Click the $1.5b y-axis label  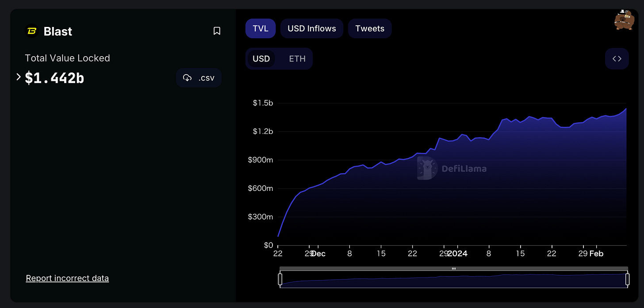click(263, 103)
